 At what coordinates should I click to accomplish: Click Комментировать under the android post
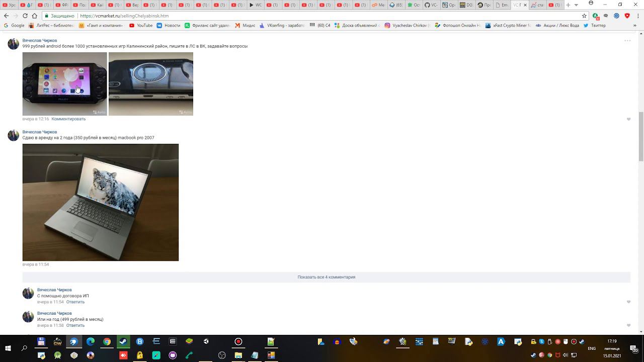click(x=68, y=119)
